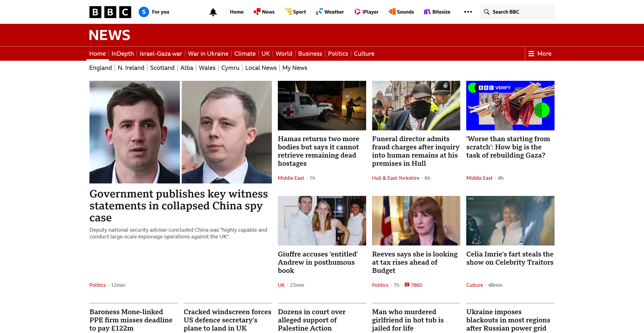
Task: Go to the Sport section icon
Action: (x=288, y=12)
